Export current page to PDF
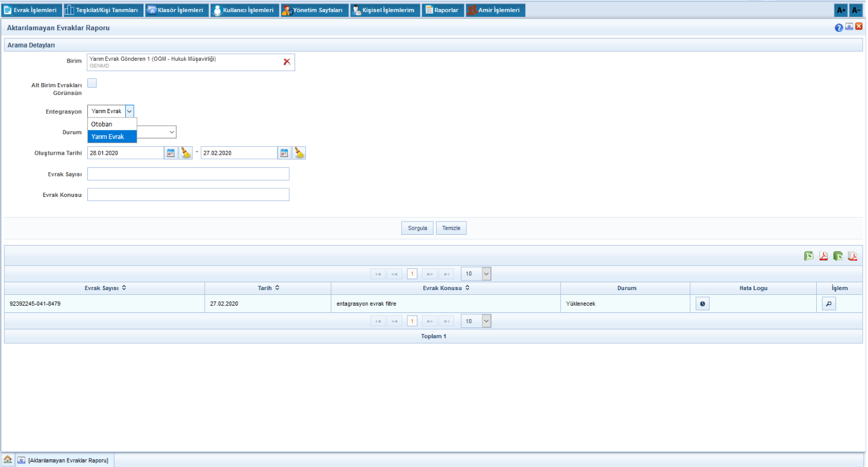 tap(823, 256)
